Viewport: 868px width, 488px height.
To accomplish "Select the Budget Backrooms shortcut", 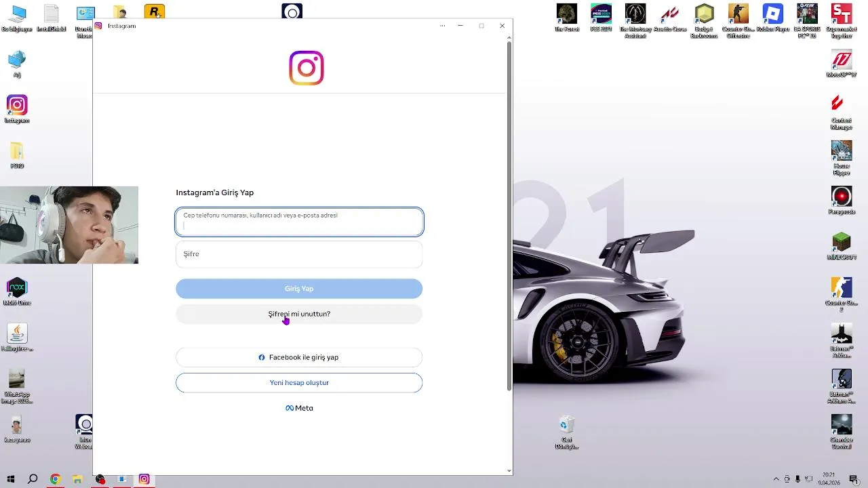I will (705, 20).
